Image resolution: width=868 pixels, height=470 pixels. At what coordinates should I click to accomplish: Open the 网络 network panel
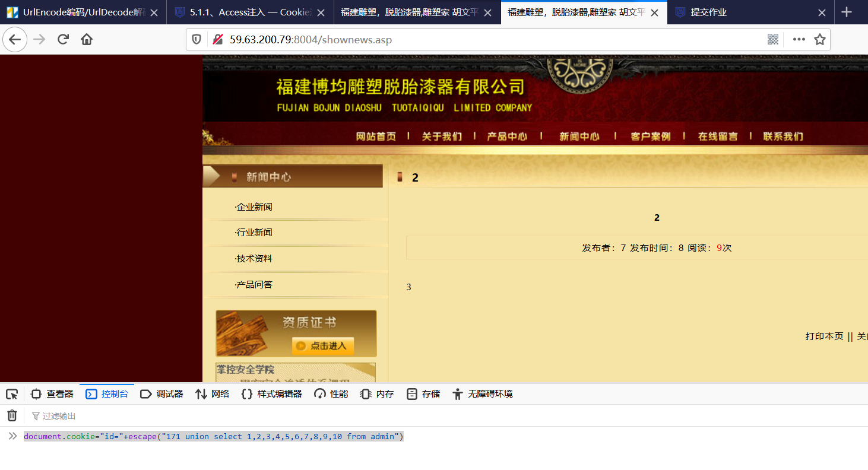click(x=213, y=394)
